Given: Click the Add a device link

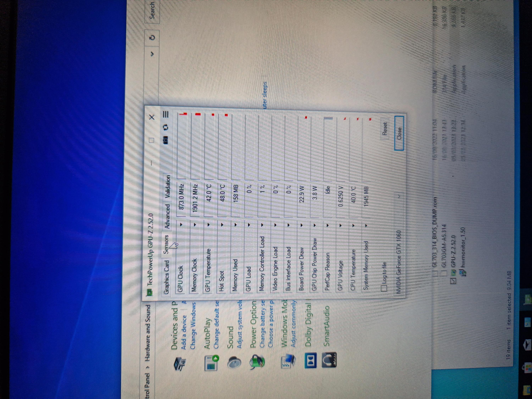Looking at the screenshot, I should tap(184, 332).
